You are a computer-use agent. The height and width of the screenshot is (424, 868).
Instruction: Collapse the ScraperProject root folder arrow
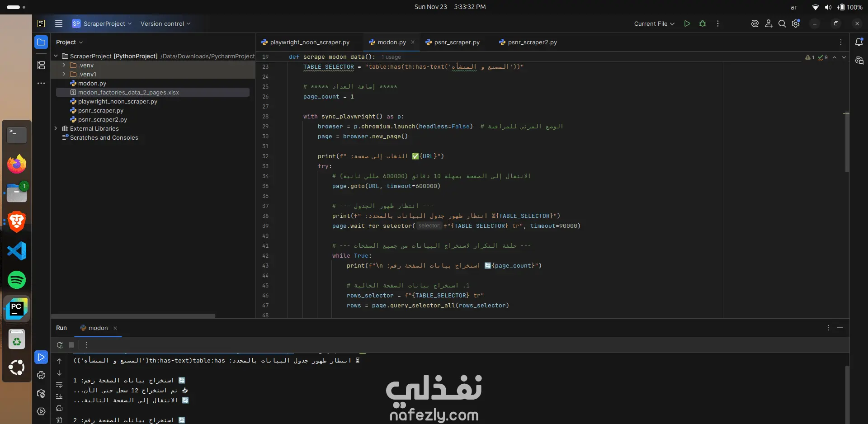pyautogui.click(x=56, y=56)
